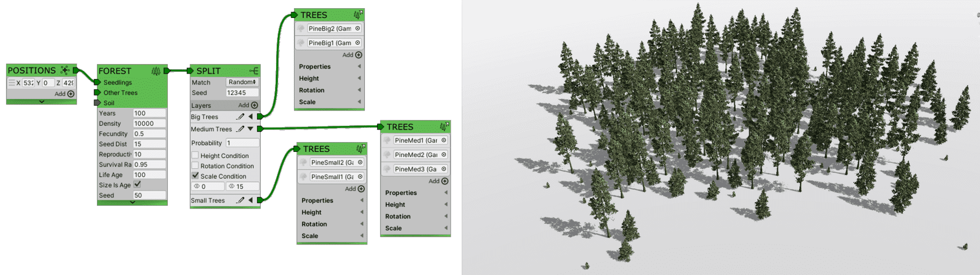This screenshot has width=980, height=275.
Task: Expand the Forest node bottom chevron
Action: [132, 203]
